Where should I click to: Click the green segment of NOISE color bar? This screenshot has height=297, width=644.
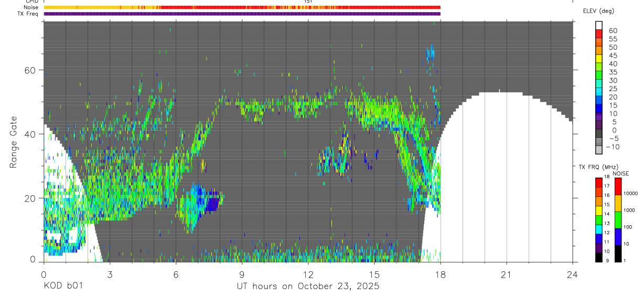coord(618,220)
